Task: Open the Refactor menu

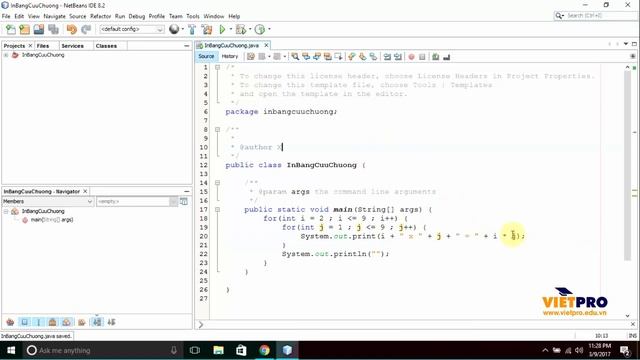Action: point(100,16)
